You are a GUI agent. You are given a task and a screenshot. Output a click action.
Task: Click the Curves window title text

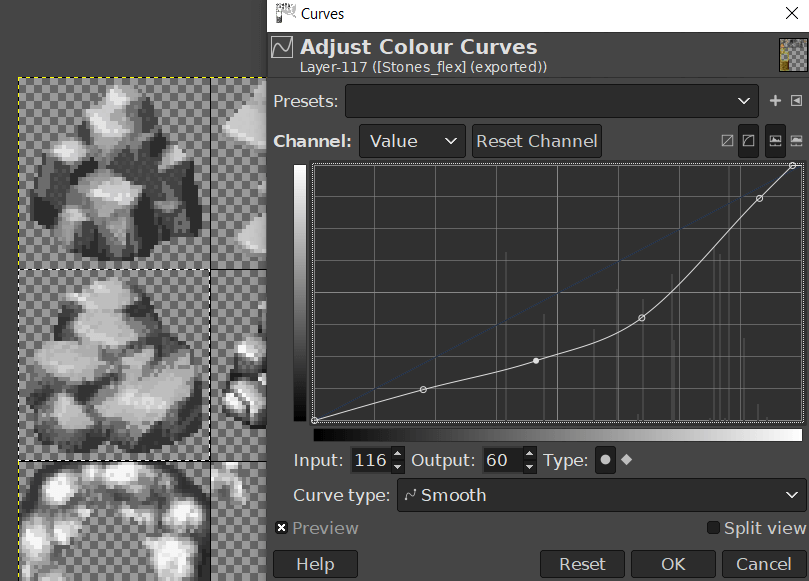(324, 14)
